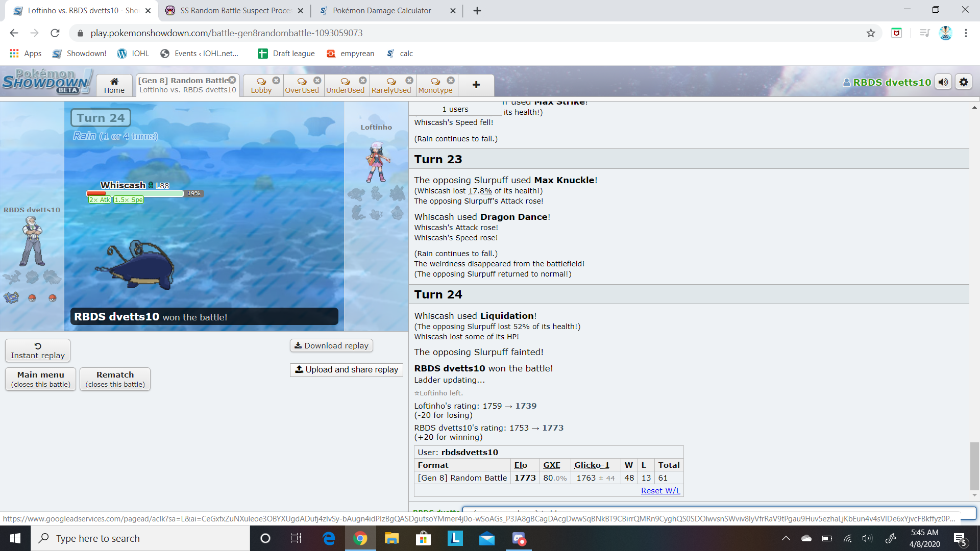Toggle the sound volume icon
980x551 pixels.
[x=943, y=82]
